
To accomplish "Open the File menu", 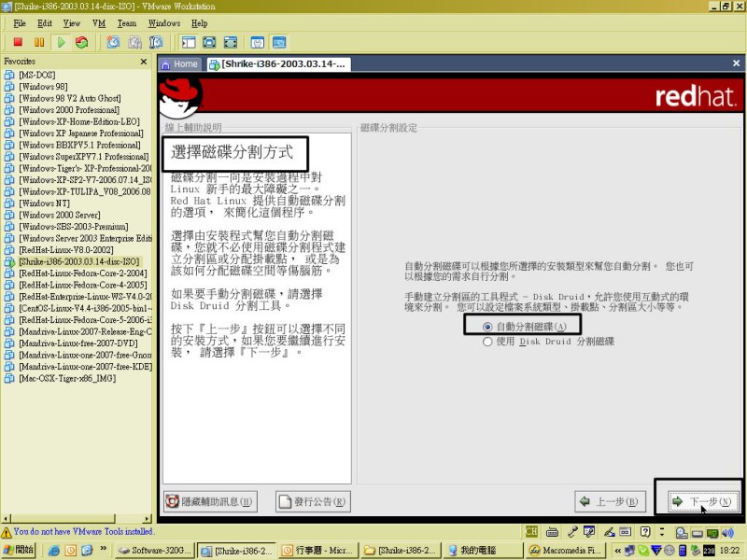I will point(20,22).
